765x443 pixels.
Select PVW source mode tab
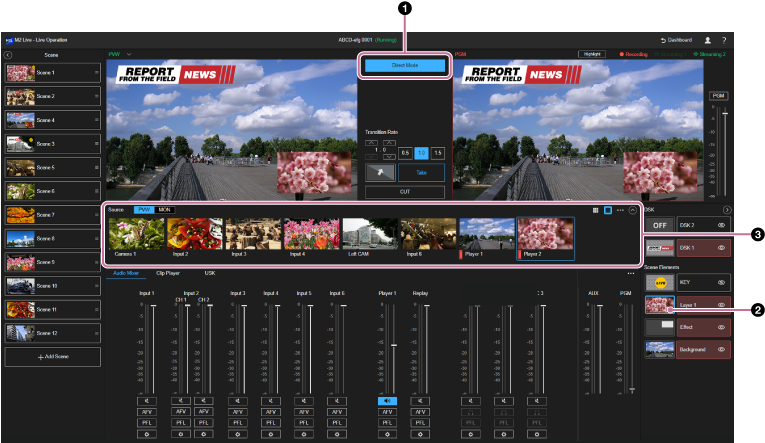pyautogui.click(x=144, y=210)
